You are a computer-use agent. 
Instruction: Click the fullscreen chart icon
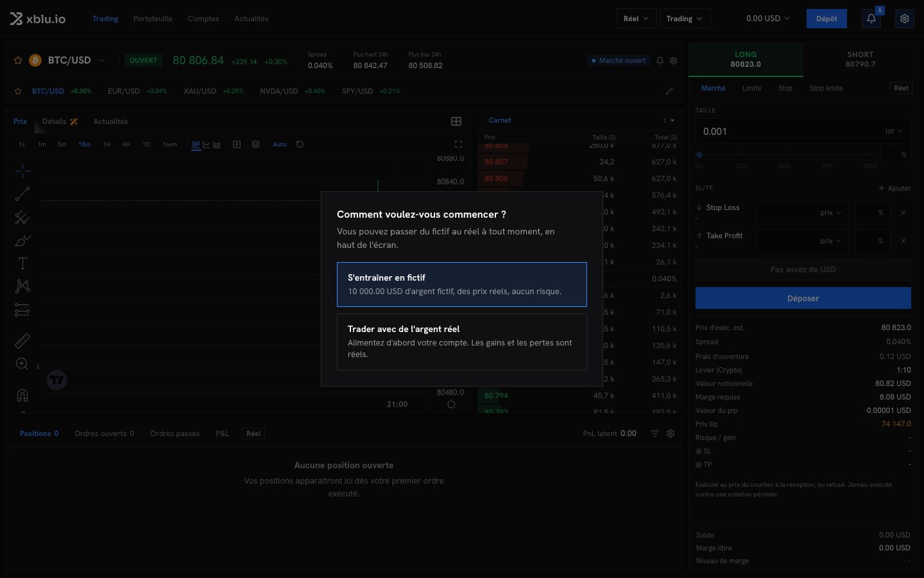[458, 144]
